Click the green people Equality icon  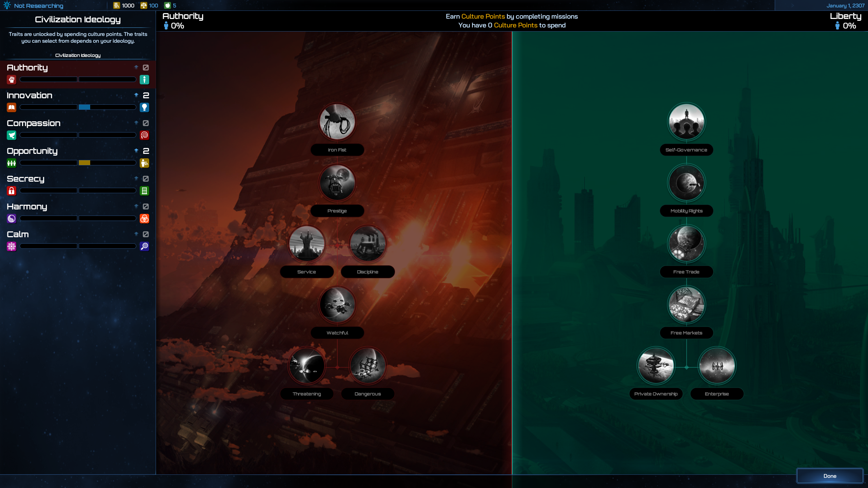[x=12, y=163]
